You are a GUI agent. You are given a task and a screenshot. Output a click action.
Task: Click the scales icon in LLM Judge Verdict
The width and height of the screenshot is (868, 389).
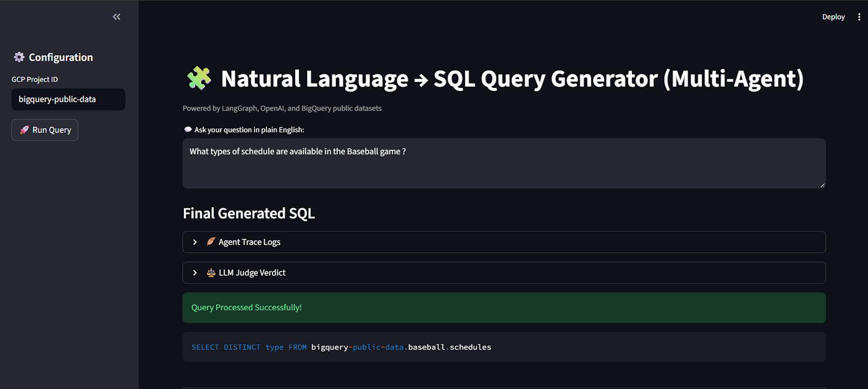click(x=211, y=272)
